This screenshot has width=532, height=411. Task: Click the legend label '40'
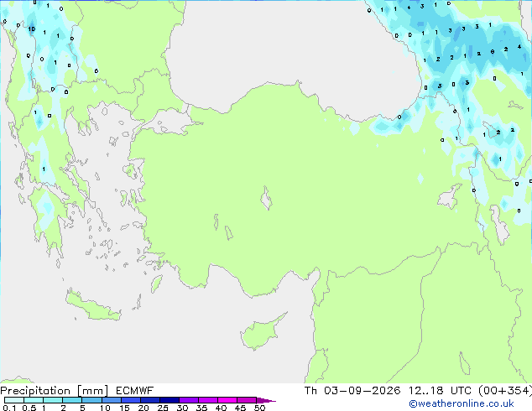[221, 408]
